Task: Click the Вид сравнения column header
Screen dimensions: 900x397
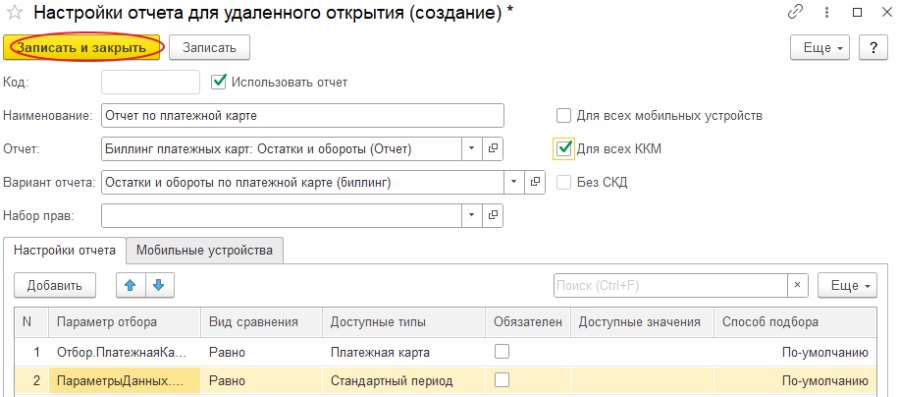Action: coord(262,322)
